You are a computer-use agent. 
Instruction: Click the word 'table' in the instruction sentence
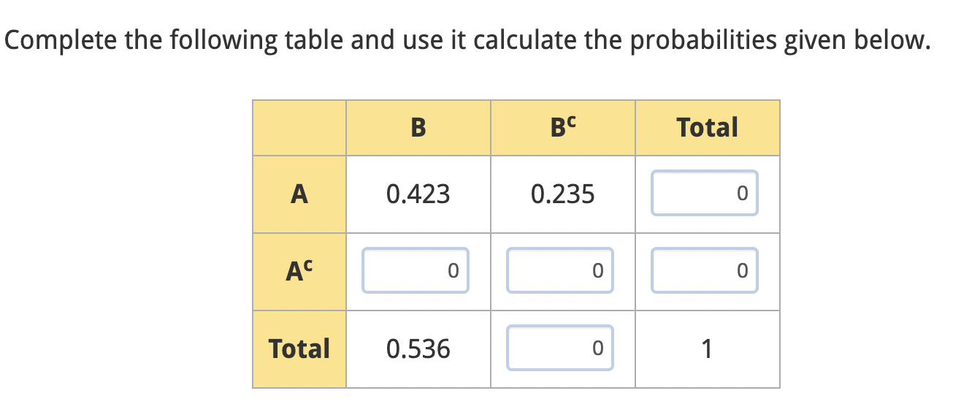coord(314,39)
